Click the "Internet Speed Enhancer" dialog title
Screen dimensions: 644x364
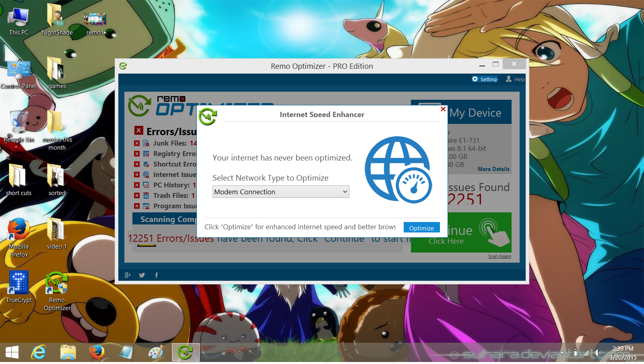pyautogui.click(x=322, y=115)
